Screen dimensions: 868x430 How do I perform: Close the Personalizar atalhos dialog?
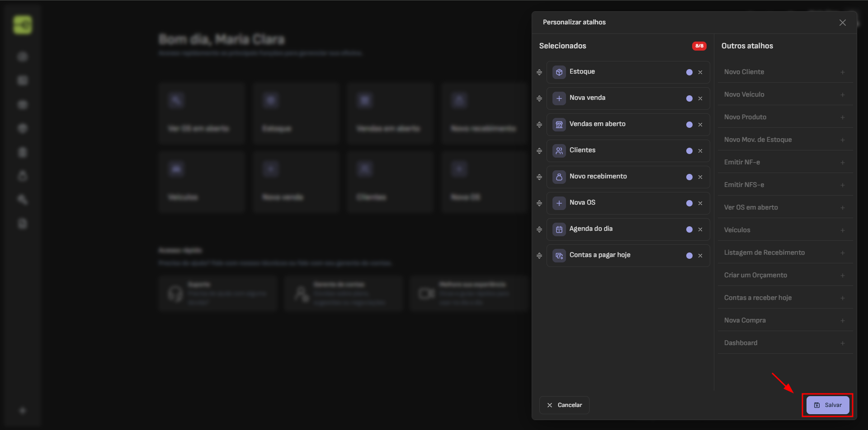click(x=842, y=23)
